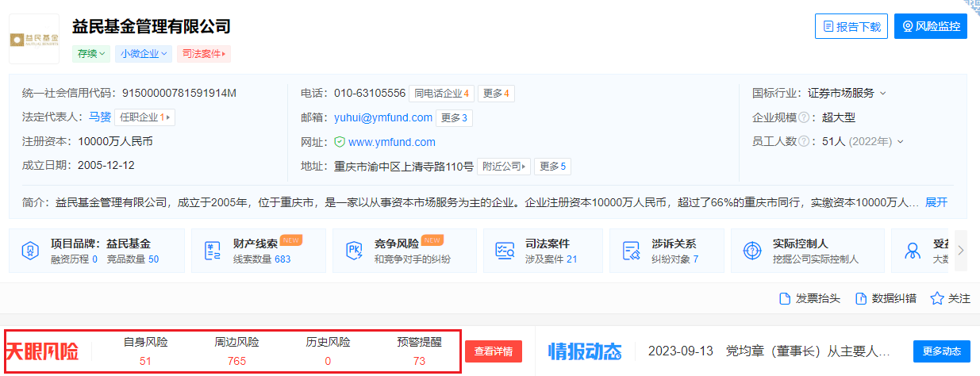Click the help icon next to 员工人数
Screen dimensions: 980x376
[805, 141]
